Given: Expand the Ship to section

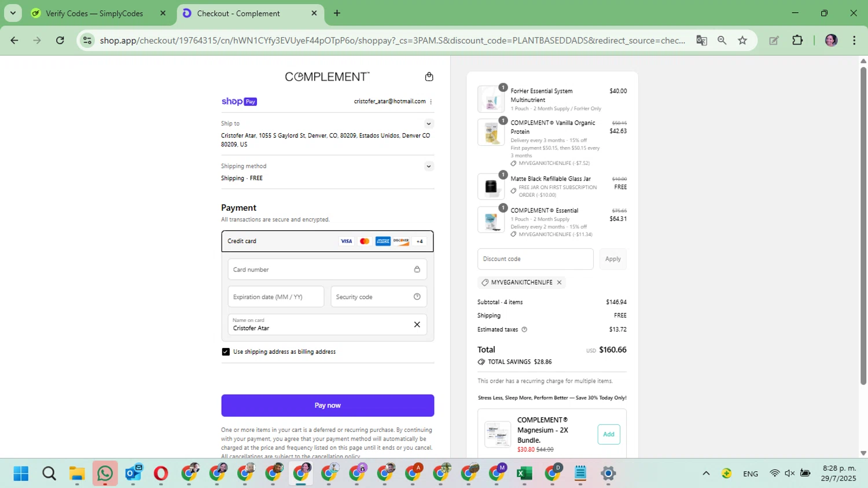Looking at the screenshot, I should pos(429,124).
